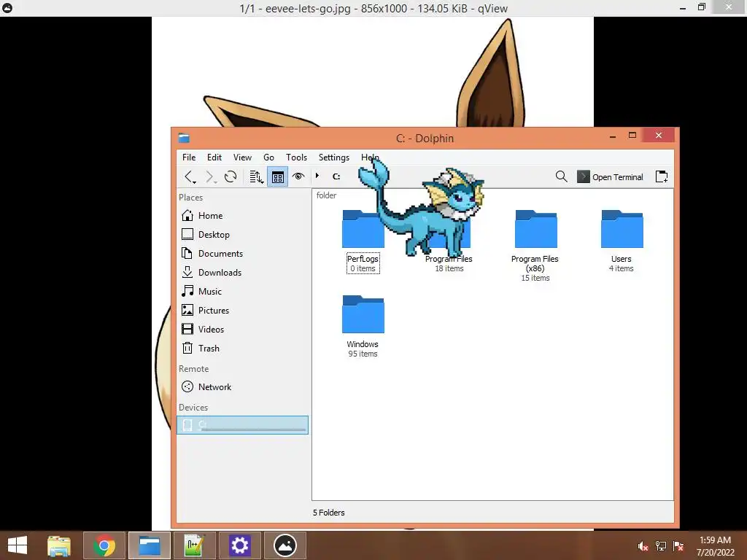Open the notepad-style editor taskbar icon
The image size is (747, 560).
pos(194,545)
